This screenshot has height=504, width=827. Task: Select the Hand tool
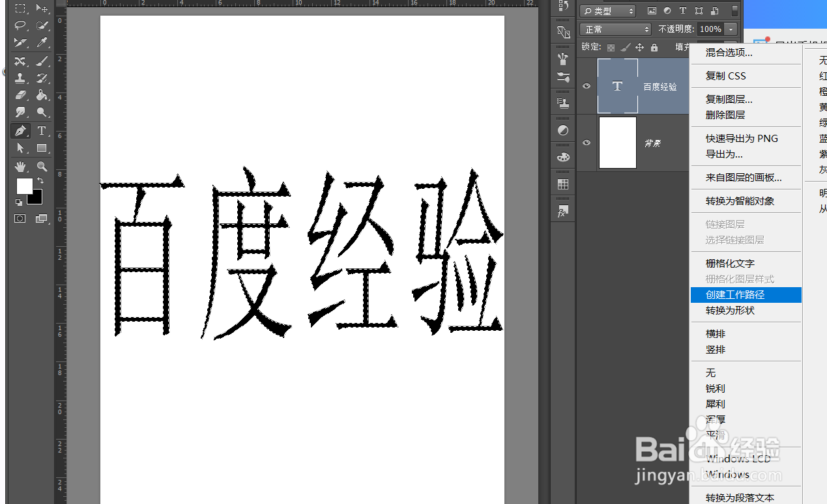[x=20, y=166]
